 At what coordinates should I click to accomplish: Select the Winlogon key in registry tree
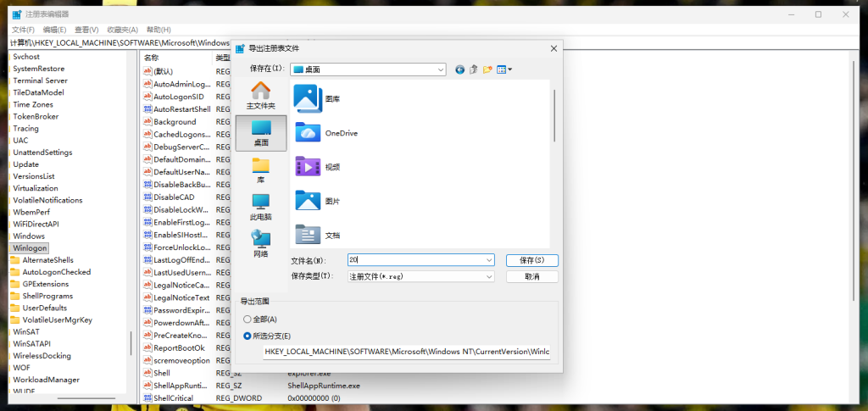click(x=30, y=247)
